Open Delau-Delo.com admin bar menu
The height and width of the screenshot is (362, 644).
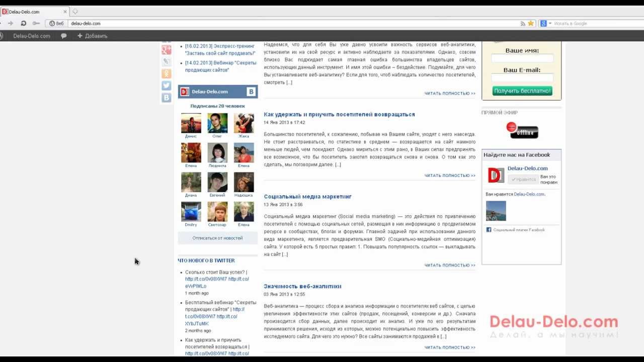click(32, 36)
